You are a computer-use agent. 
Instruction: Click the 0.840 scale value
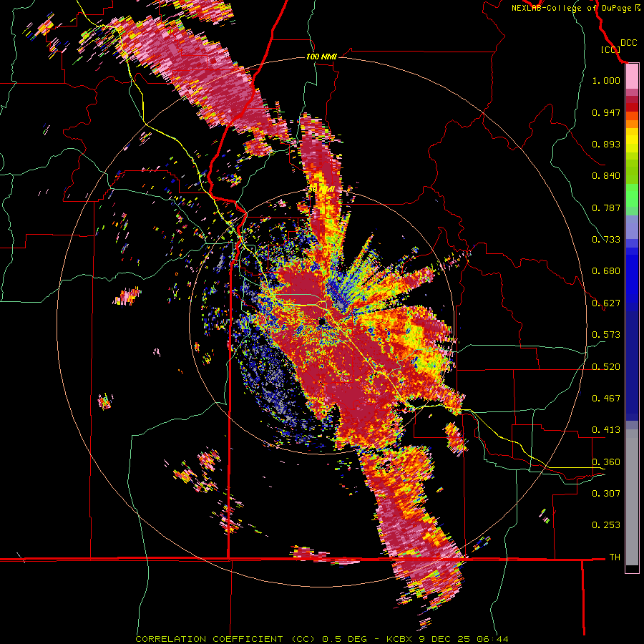pos(606,176)
